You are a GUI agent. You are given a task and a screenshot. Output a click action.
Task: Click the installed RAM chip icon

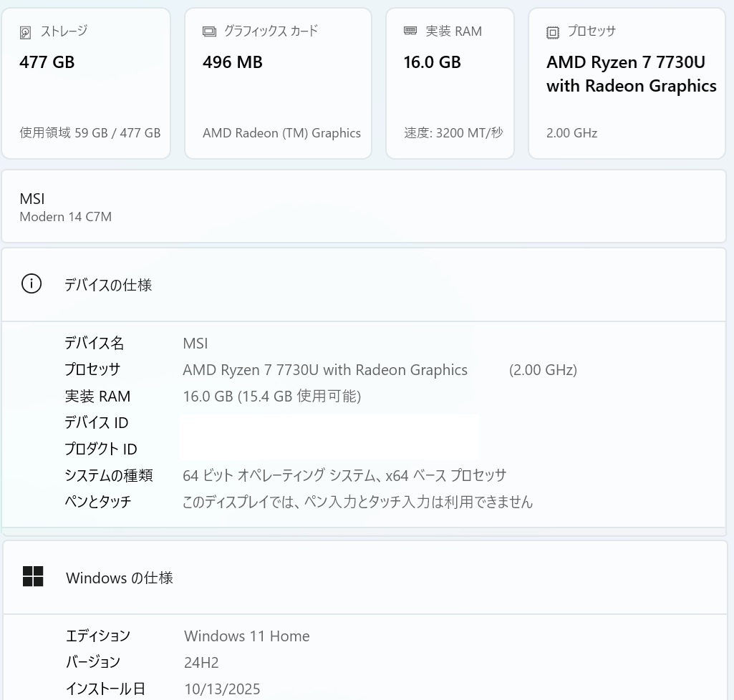point(410,31)
